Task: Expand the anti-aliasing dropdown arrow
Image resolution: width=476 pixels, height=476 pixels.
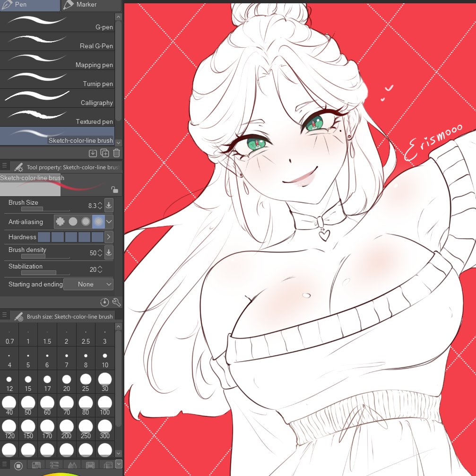Action: tap(109, 222)
